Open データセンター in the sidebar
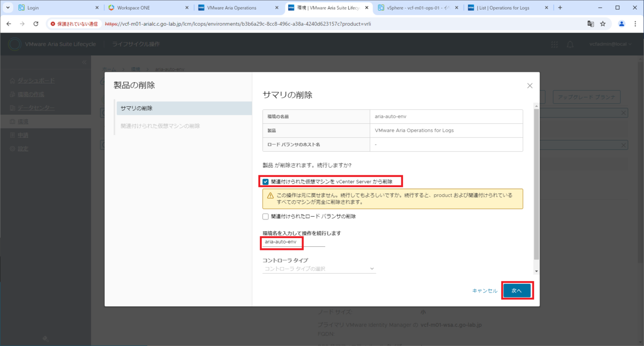Image resolution: width=644 pixels, height=346 pixels. (35, 108)
